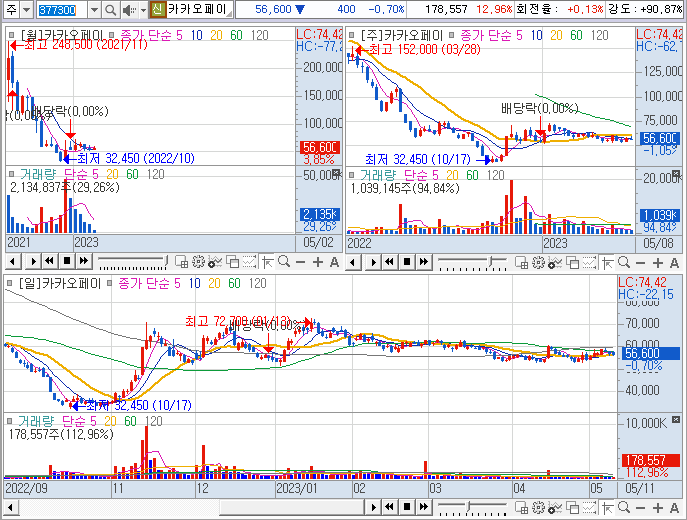Click zoom magnifier in monthly chart toolbar
Viewport: 687px width, 520px height.
(284, 262)
